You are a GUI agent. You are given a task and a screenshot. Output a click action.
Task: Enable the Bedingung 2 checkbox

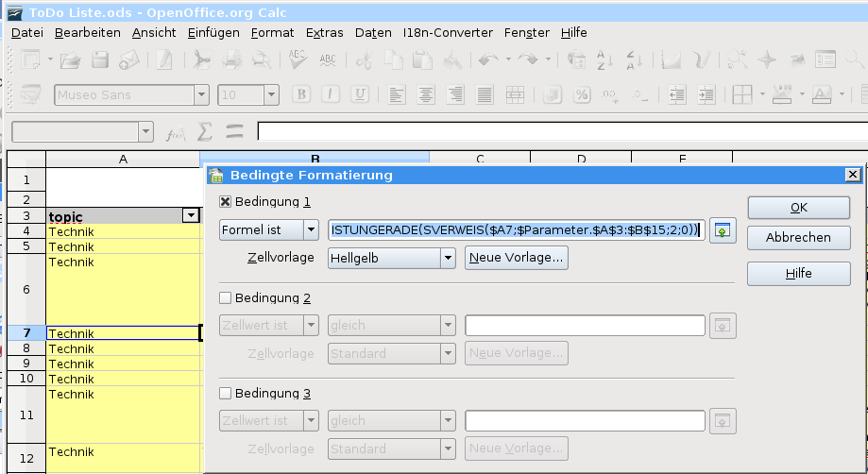click(226, 298)
